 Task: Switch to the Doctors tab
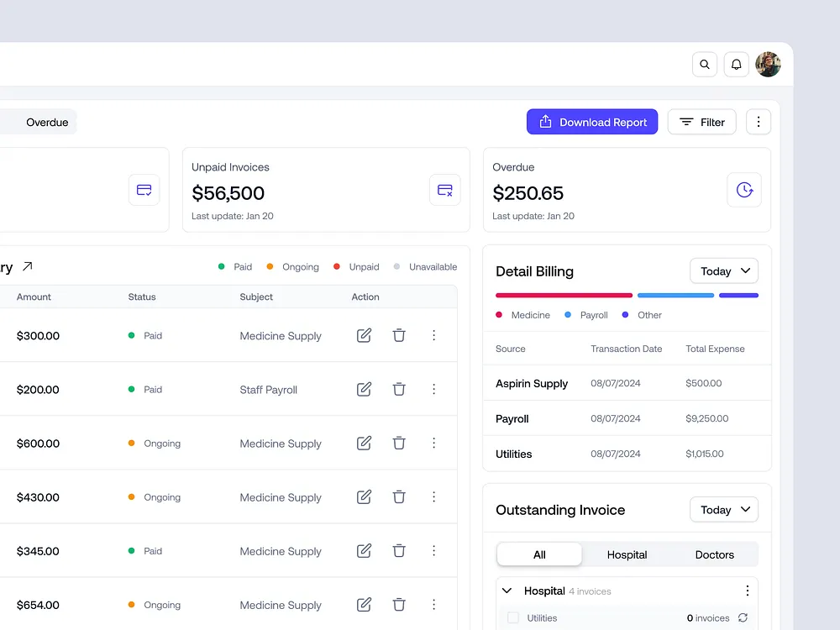(714, 554)
